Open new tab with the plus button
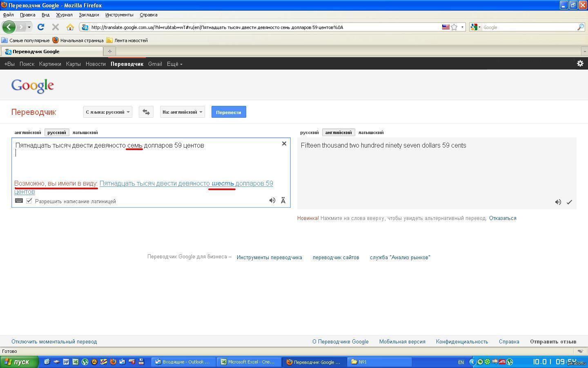The image size is (588, 368). [x=109, y=52]
